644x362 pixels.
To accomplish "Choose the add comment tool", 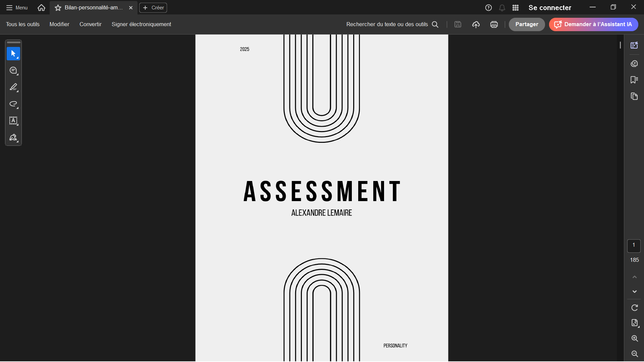I will [13, 70].
